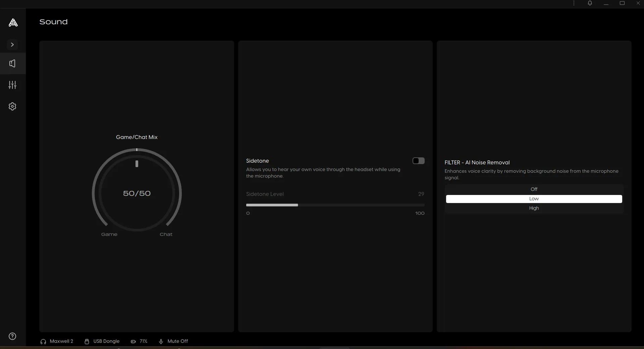Select Low noise removal option

534,199
